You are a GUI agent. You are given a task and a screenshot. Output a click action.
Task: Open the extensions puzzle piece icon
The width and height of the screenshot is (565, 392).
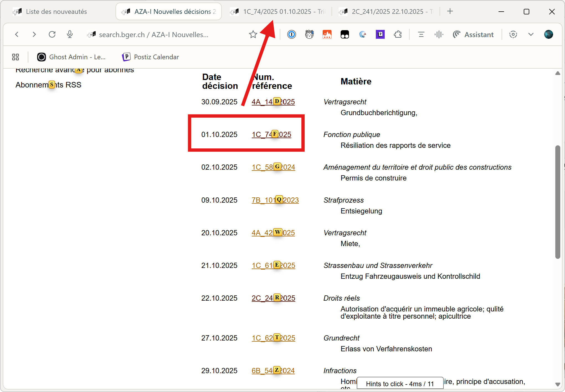click(x=398, y=34)
